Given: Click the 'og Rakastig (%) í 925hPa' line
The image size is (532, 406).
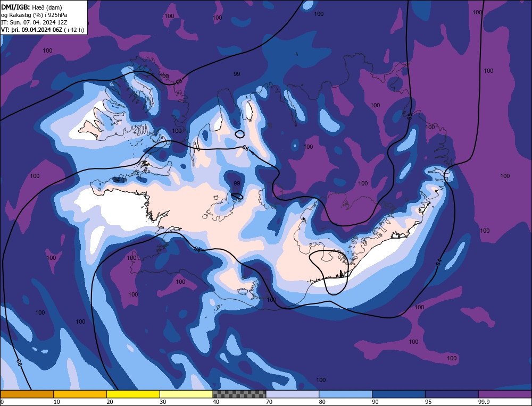Looking at the screenshot, I should (34, 15).
